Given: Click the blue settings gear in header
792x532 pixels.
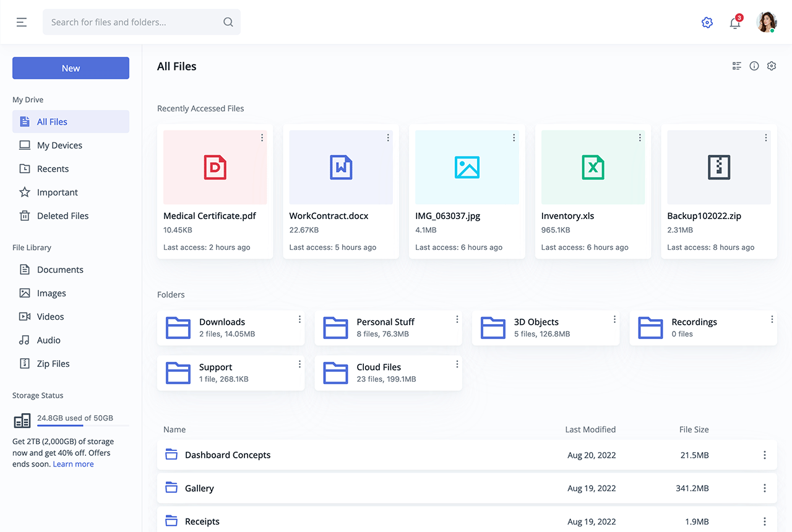Looking at the screenshot, I should coord(707,23).
